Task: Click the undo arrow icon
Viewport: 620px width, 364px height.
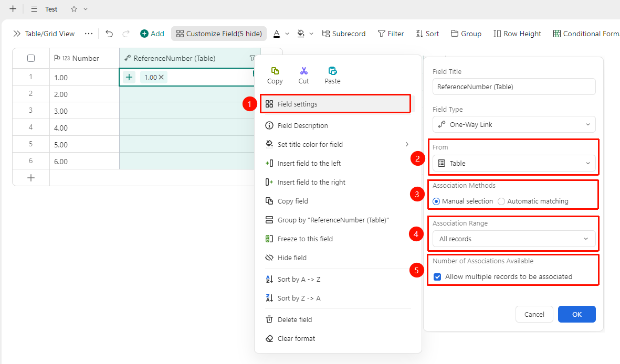Action: coord(109,34)
